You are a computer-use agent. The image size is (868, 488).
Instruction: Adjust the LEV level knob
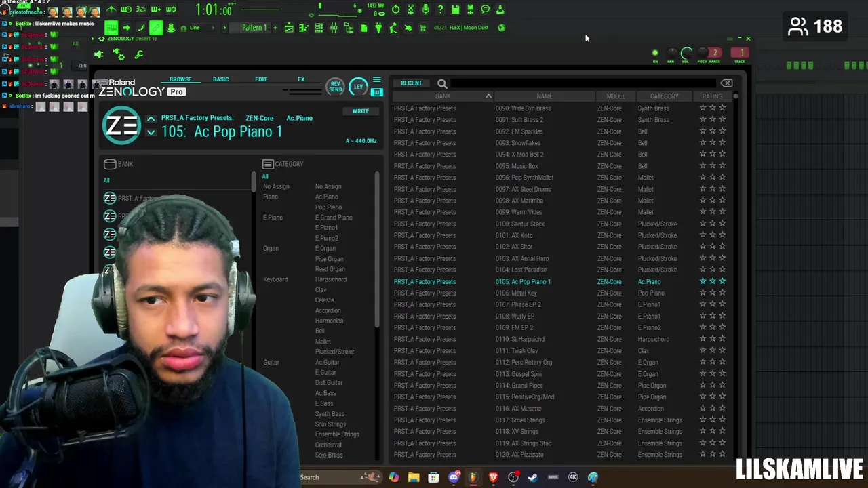click(358, 87)
